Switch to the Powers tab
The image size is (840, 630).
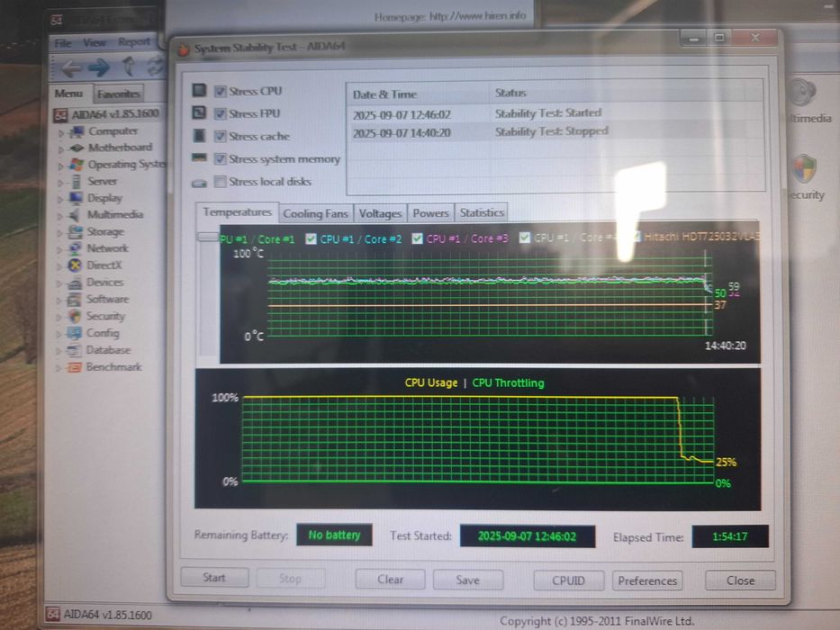[430, 213]
